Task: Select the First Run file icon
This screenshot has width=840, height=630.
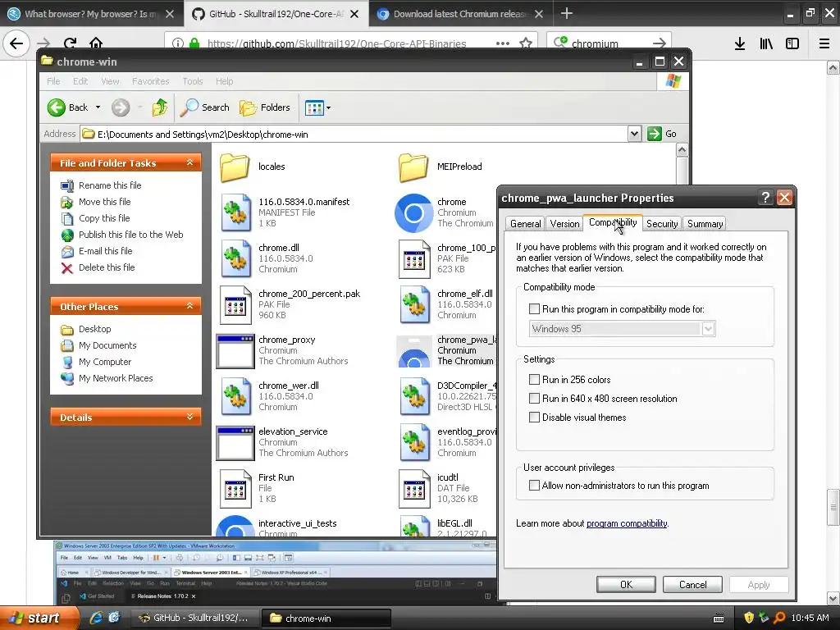Action: (x=235, y=489)
